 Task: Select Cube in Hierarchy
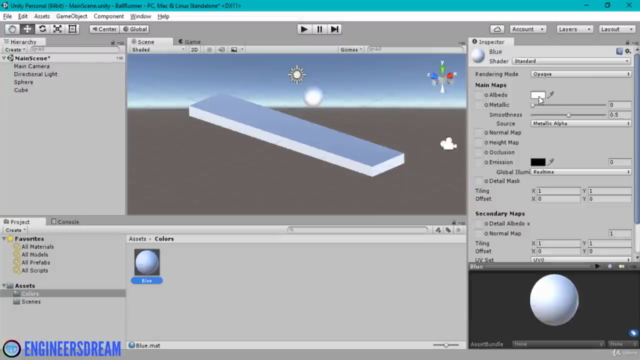21,90
